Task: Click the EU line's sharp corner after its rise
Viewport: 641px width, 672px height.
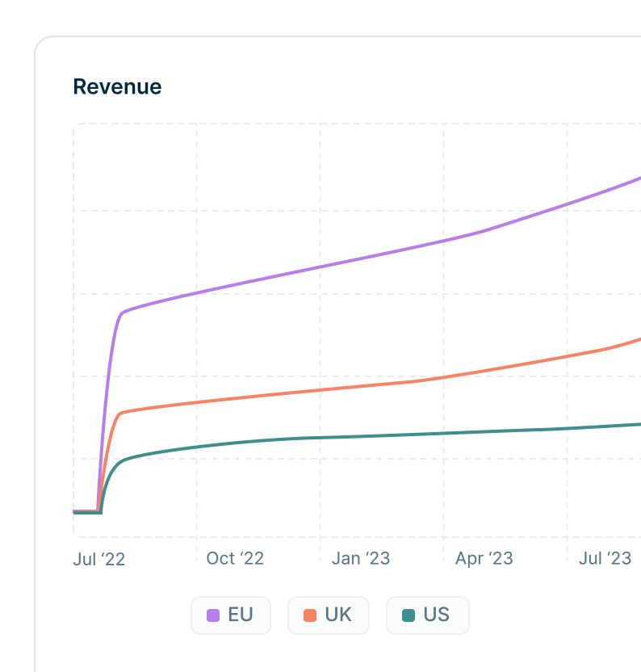Action: (x=122, y=313)
